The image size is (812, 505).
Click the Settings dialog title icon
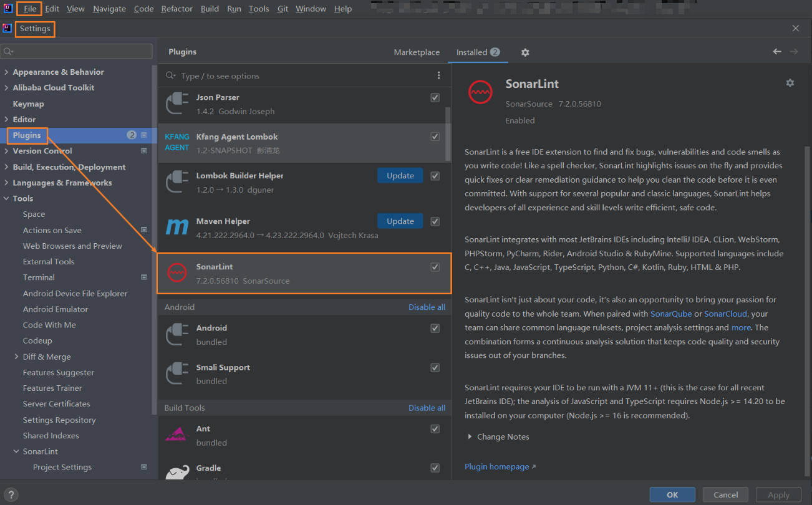[7, 28]
